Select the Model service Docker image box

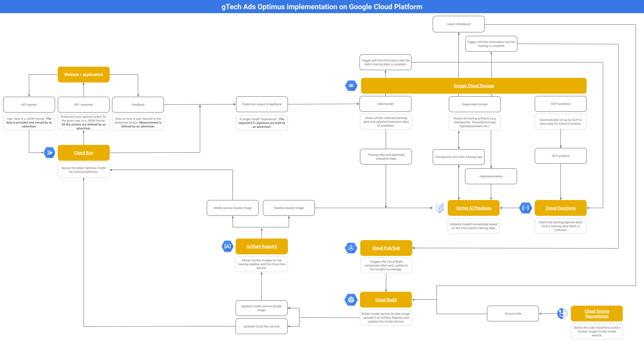[x=233, y=208]
